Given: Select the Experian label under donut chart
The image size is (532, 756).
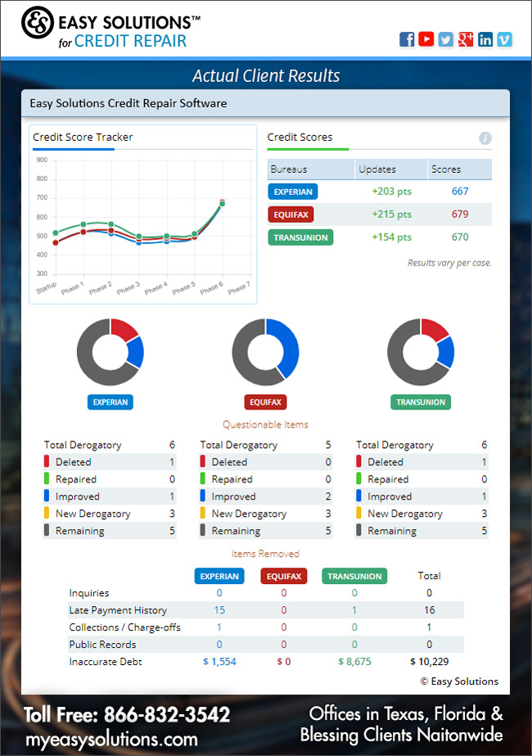Looking at the screenshot, I should pyautogui.click(x=110, y=402).
